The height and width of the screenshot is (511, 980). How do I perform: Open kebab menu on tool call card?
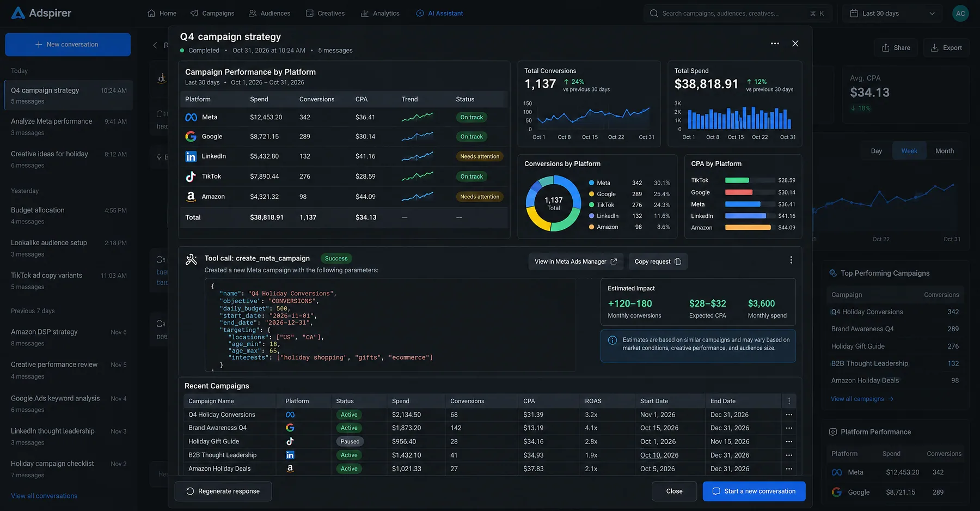[791, 260]
